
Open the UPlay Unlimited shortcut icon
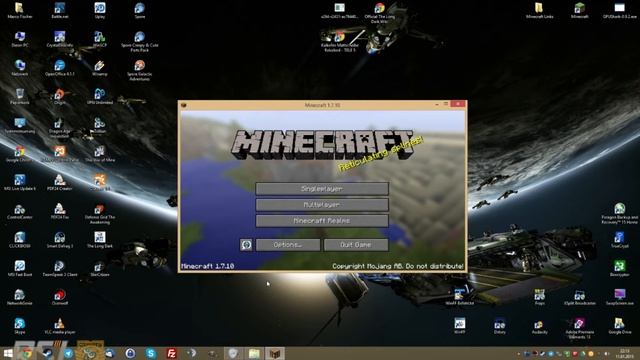point(100,97)
